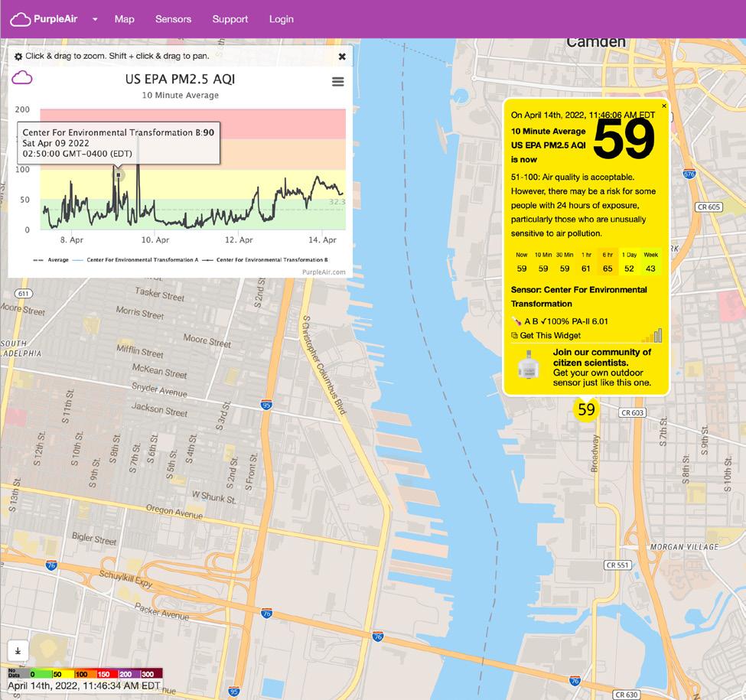Click the data point marker on chart line
Viewport: 746px width, 700px height.
[x=119, y=175]
